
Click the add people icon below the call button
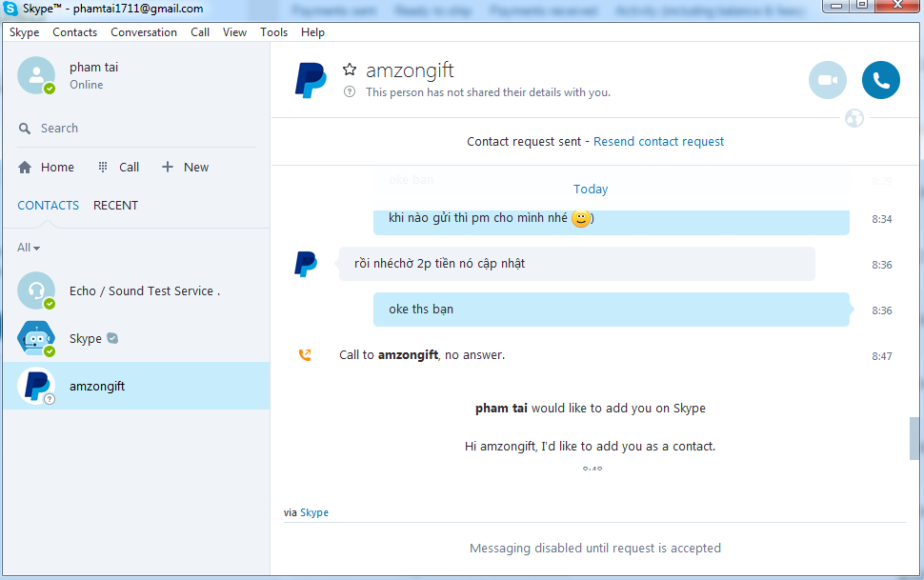click(854, 118)
